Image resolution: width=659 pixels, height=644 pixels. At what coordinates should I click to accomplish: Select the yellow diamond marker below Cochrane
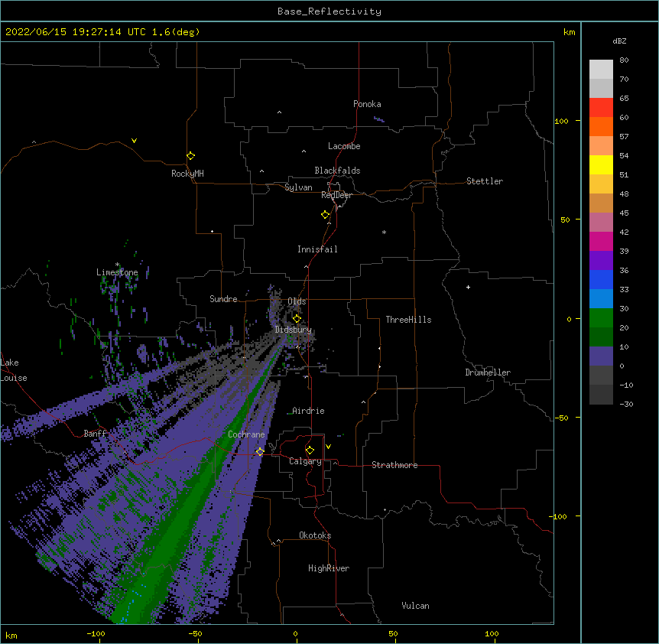[x=260, y=451]
